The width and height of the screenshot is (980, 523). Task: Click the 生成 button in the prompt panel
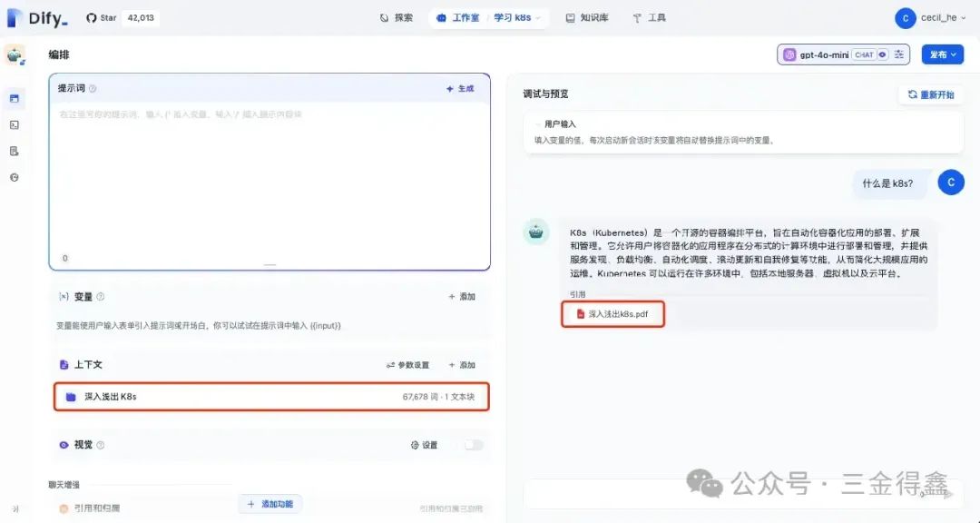coord(460,88)
